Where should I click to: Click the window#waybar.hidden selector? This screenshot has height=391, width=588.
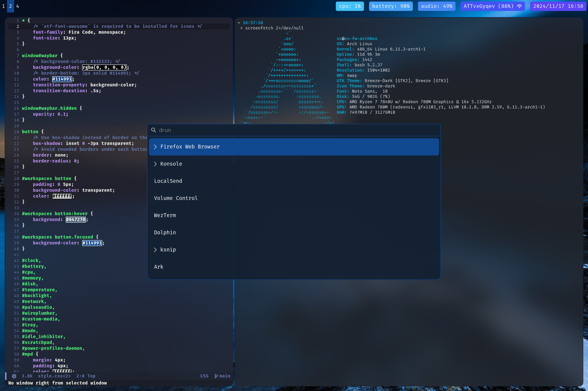49,108
